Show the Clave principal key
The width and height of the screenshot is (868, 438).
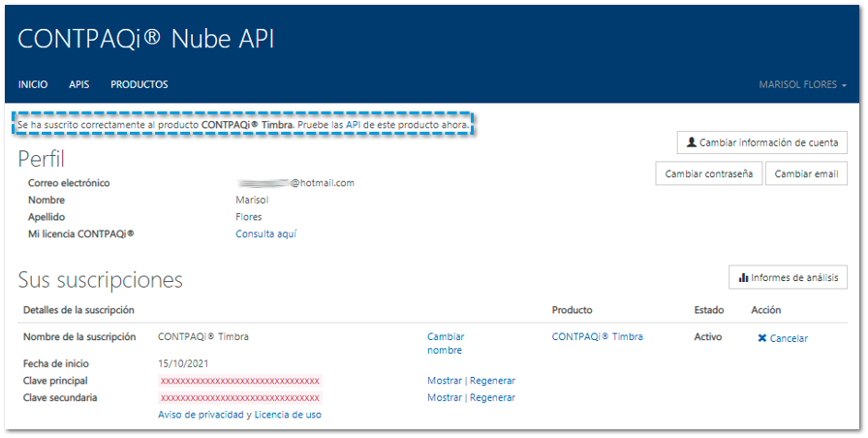pos(444,381)
